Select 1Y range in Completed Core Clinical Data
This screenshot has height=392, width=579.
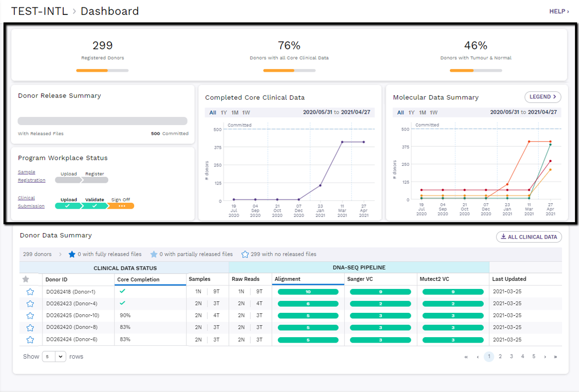point(224,113)
